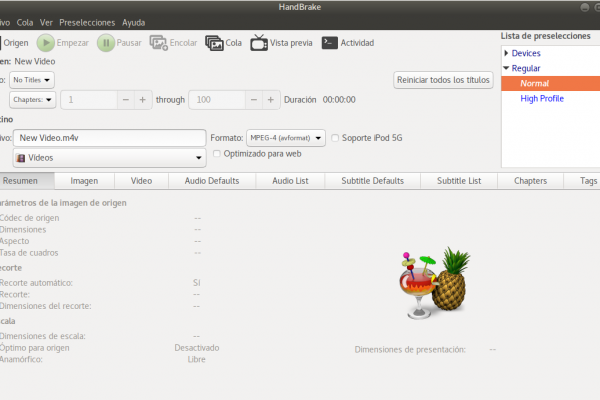The image size is (600, 400).
Task: Open the Videos destination folder dropdown
Action: [109, 158]
